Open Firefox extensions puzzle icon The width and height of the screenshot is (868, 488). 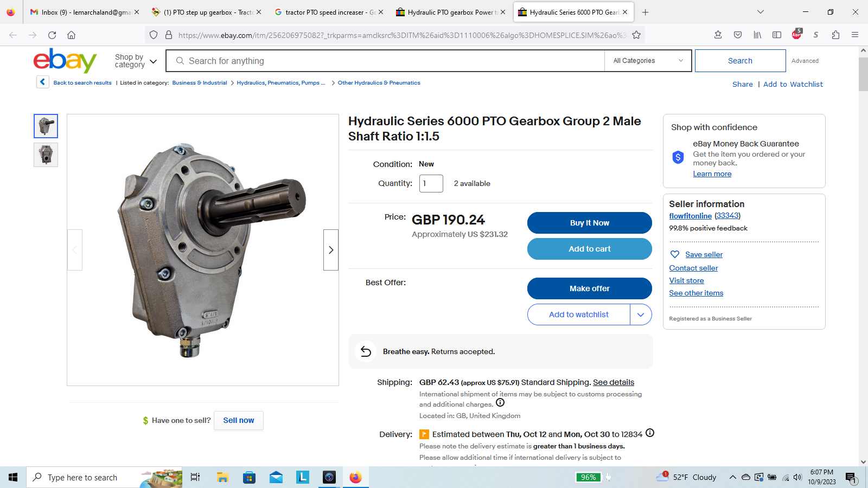click(x=835, y=35)
